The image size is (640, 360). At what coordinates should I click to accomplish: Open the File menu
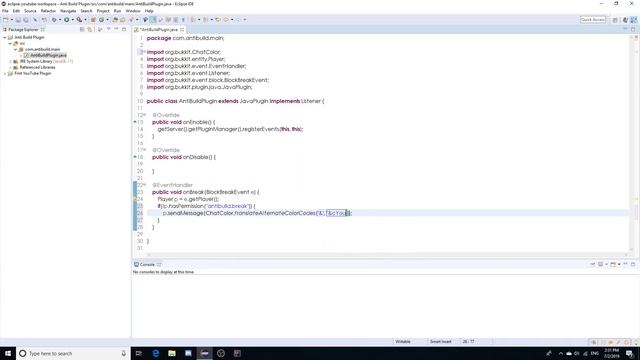point(5,11)
